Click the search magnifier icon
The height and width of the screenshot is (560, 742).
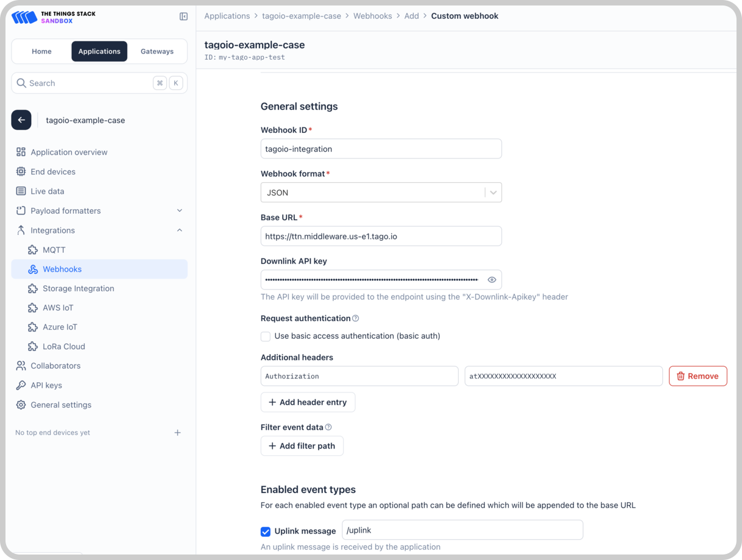(21, 83)
